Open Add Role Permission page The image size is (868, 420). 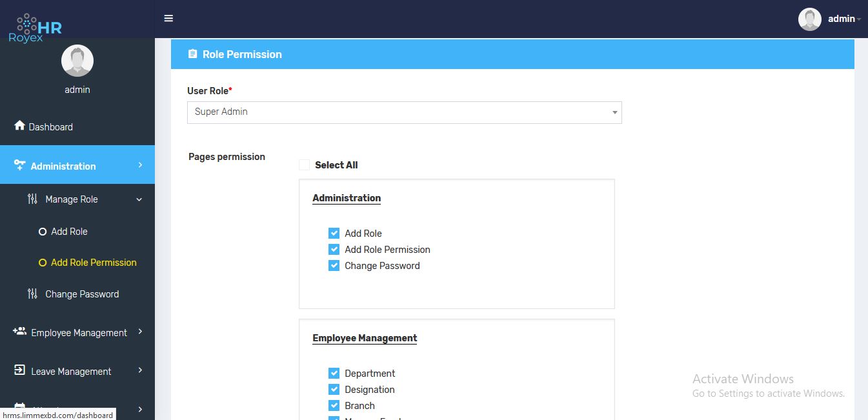[94, 263]
